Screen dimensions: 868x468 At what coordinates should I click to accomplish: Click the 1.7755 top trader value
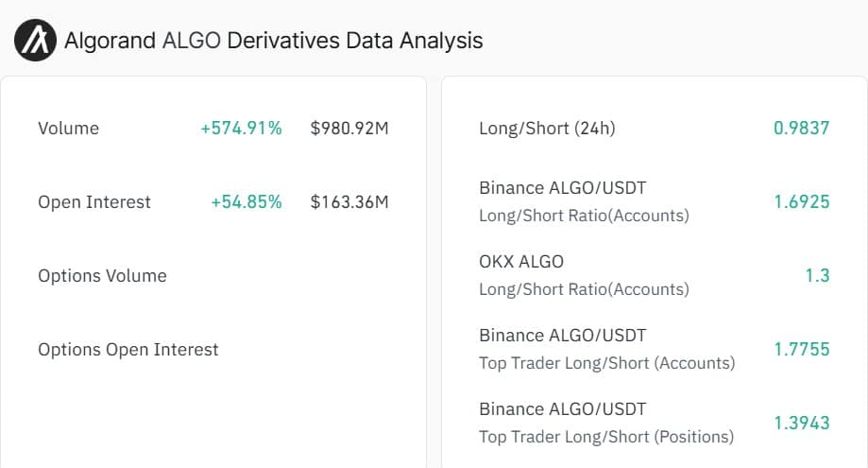click(x=802, y=350)
